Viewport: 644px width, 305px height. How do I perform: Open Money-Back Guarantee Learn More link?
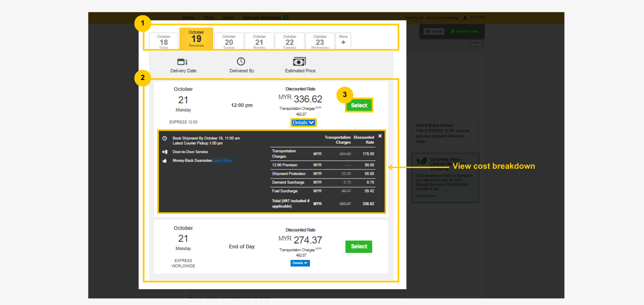(223, 161)
